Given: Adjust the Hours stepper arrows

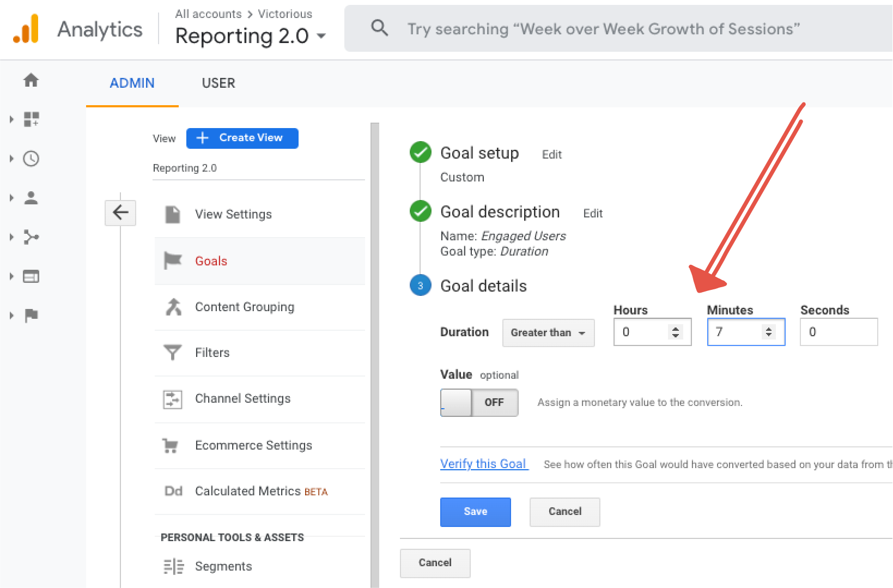Looking at the screenshot, I should (x=676, y=332).
